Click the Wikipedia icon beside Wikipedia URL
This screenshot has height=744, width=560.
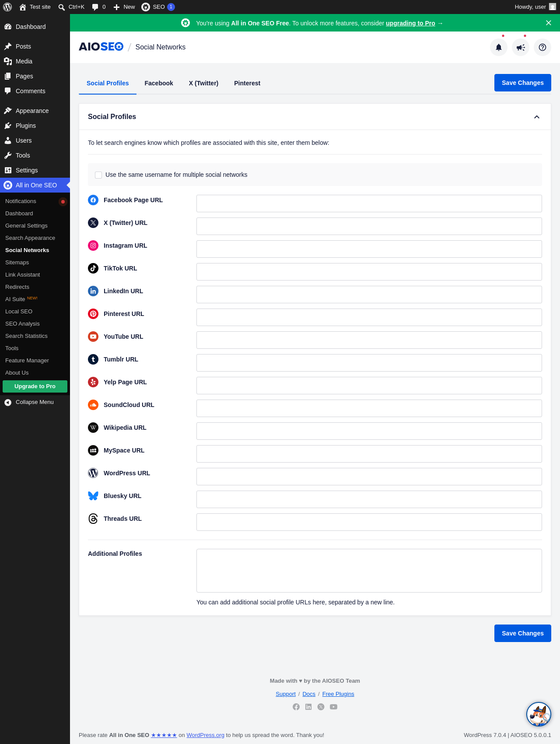93,428
